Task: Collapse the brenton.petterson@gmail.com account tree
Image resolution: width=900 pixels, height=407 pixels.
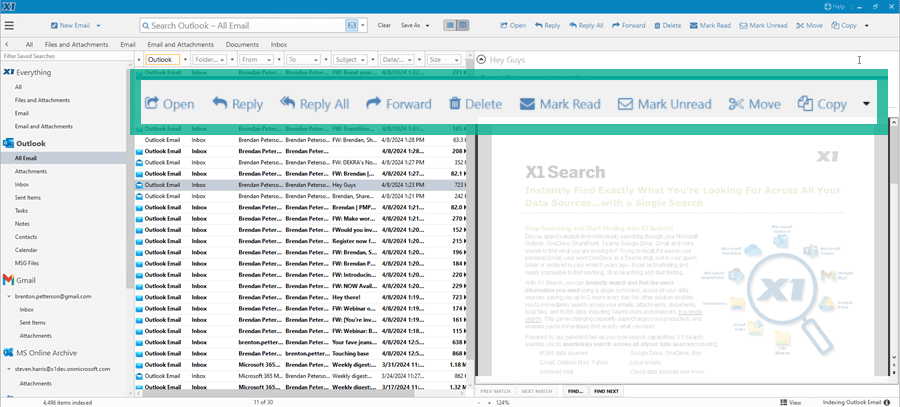Action: tap(9, 297)
